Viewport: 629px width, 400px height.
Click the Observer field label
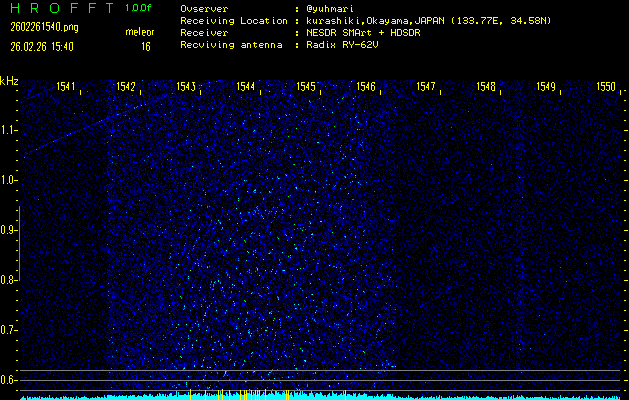[x=204, y=9]
